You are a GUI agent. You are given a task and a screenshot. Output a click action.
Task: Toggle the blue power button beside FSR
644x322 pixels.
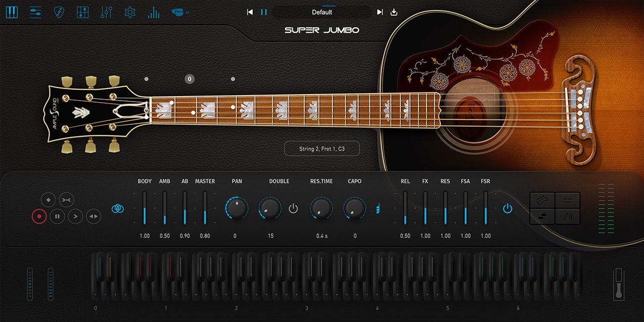(x=507, y=209)
